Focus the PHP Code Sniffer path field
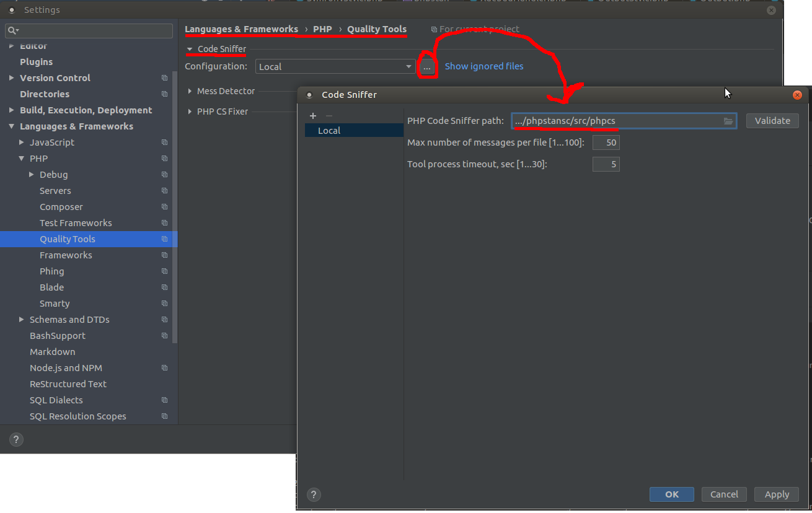The height and width of the screenshot is (513, 812). point(624,121)
